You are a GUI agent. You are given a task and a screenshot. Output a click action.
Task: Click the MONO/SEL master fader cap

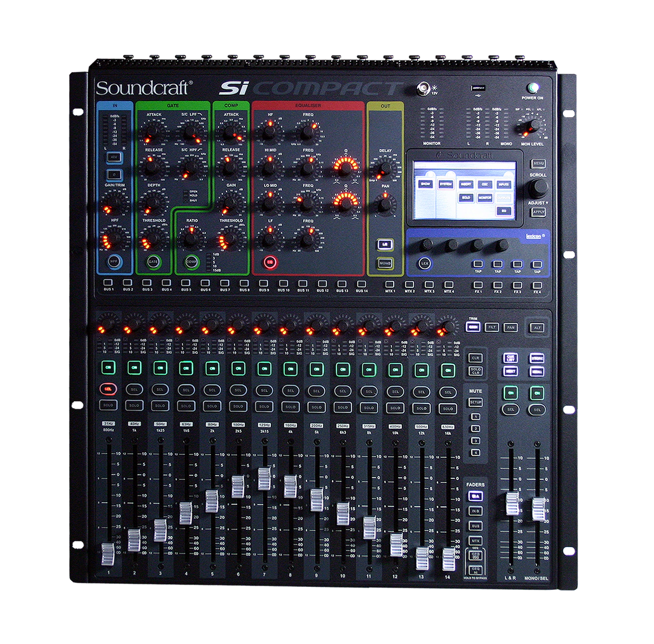pyautogui.click(x=538, y=509)
